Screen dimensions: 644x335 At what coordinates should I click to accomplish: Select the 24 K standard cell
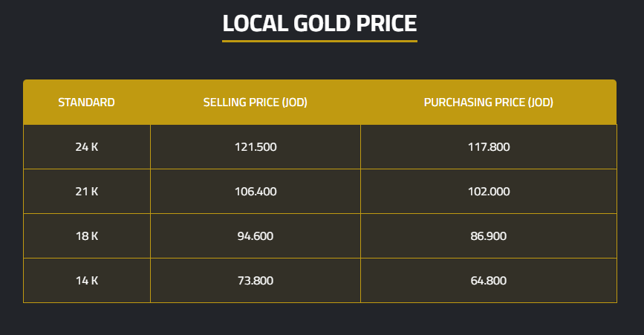[87, 147]
